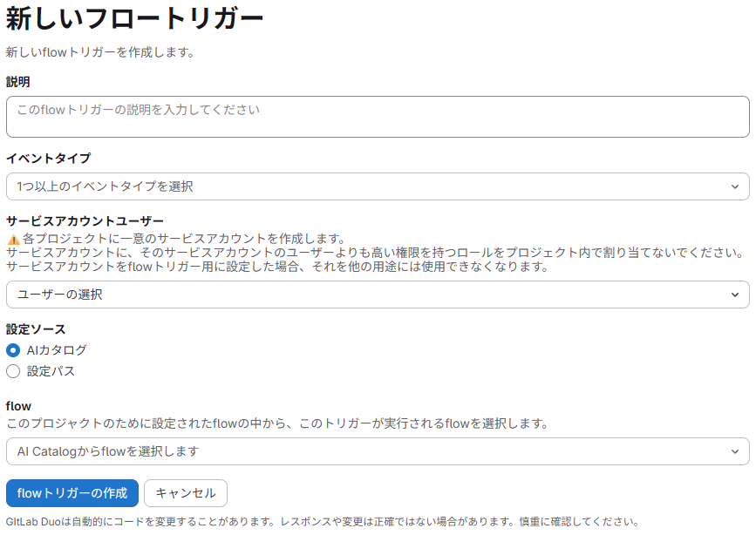Click the 設定ソース group label

click(36, 329)
